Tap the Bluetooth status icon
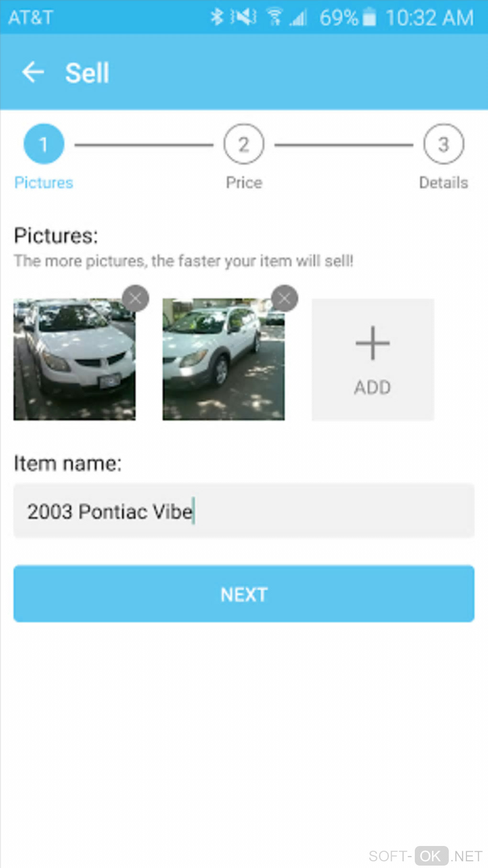 [217, 17]
